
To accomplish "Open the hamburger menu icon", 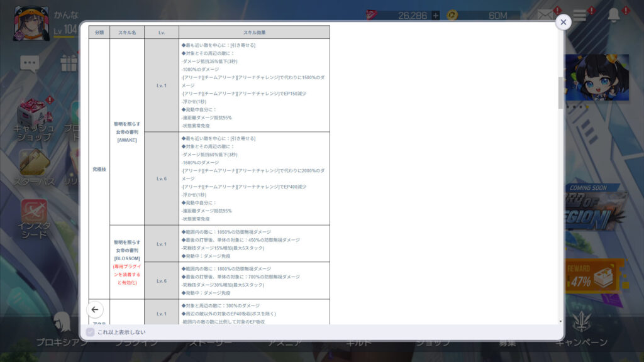I will point(579,15).
